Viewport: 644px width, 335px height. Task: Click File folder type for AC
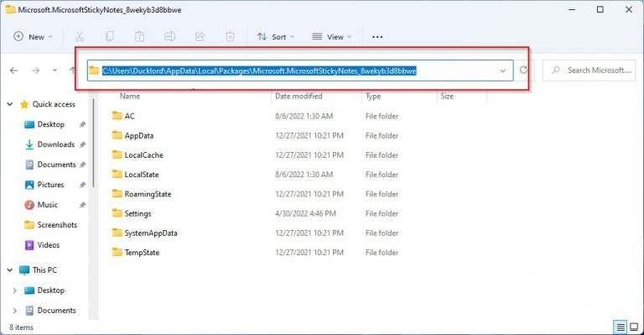pyautogui.click(x=382, y=116)
